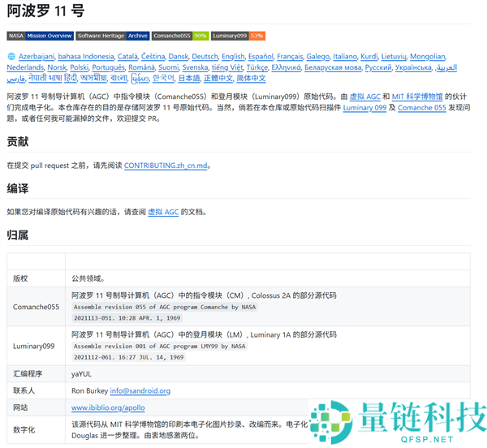The width and height of the screenshot is (487, 448).
Task: Switch README to Azerbaijani
Action: point(37,57)
